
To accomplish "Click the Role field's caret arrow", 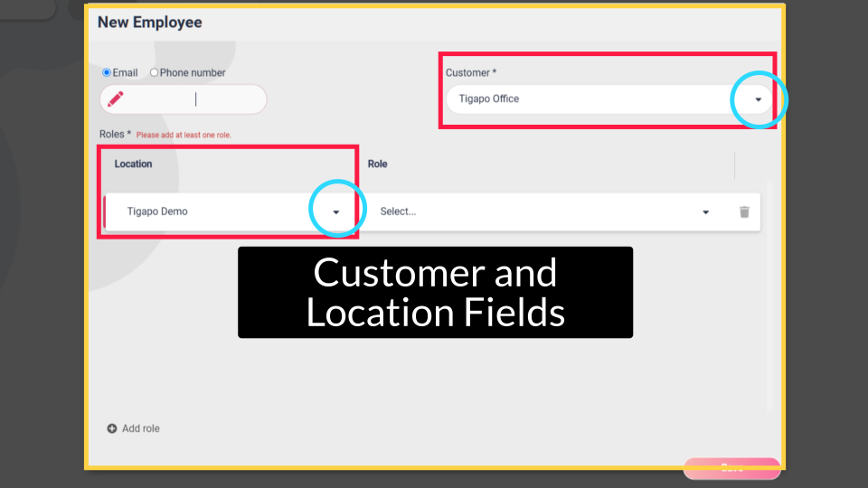I will coord(706,212).
